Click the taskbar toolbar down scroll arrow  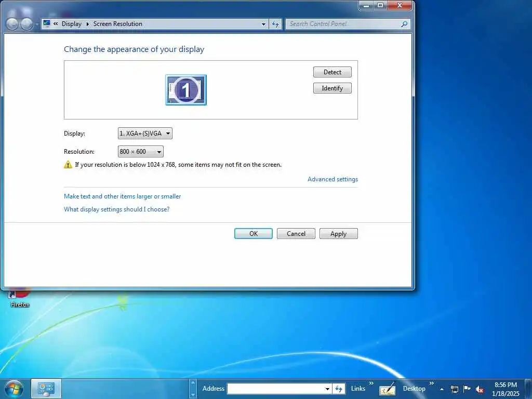click(193, 395)
